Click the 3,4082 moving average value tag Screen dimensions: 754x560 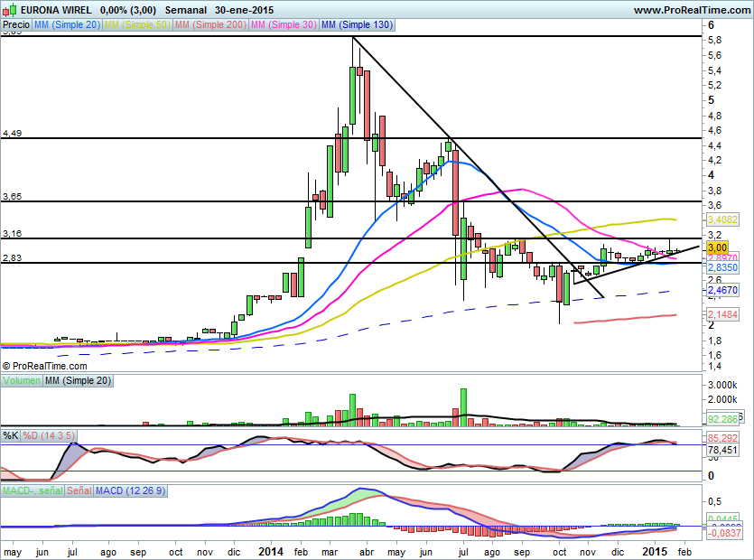722,219
